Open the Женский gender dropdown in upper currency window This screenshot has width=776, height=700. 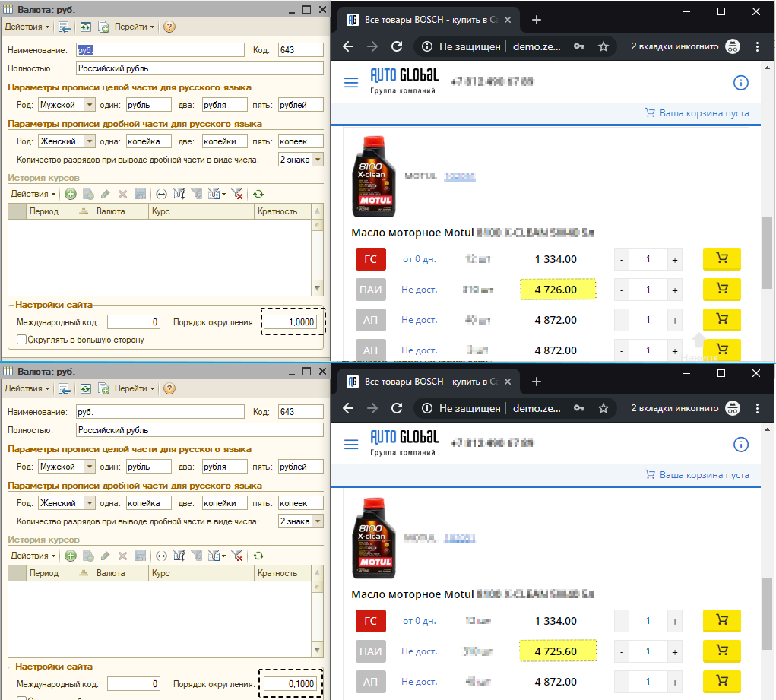89,141
